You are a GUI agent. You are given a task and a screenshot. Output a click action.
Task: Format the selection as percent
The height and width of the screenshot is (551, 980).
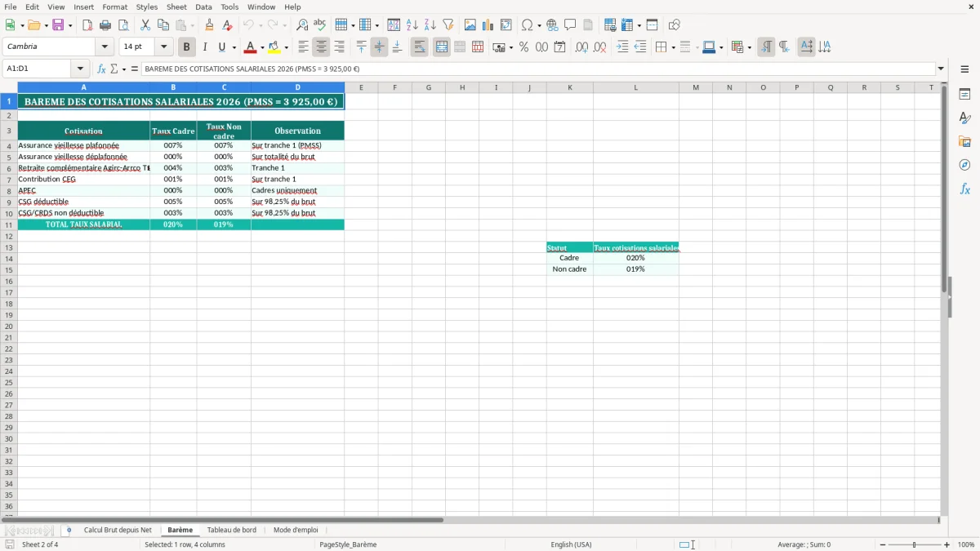click(524, 47)
